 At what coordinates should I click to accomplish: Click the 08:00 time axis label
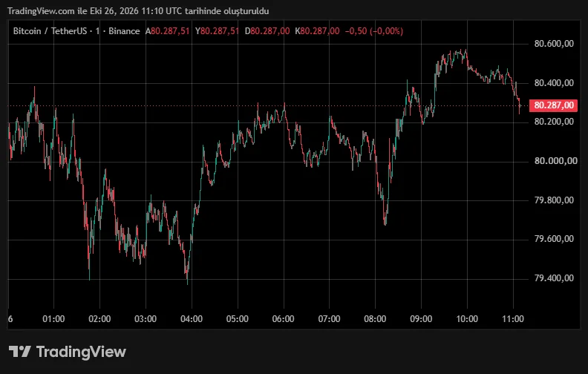375,319
